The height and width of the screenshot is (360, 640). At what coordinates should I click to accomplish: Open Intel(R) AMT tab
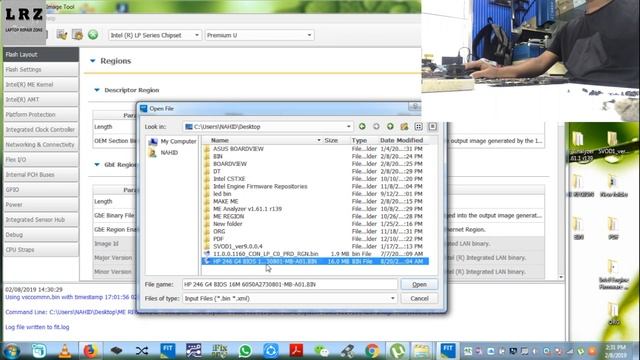coord(41,100)
